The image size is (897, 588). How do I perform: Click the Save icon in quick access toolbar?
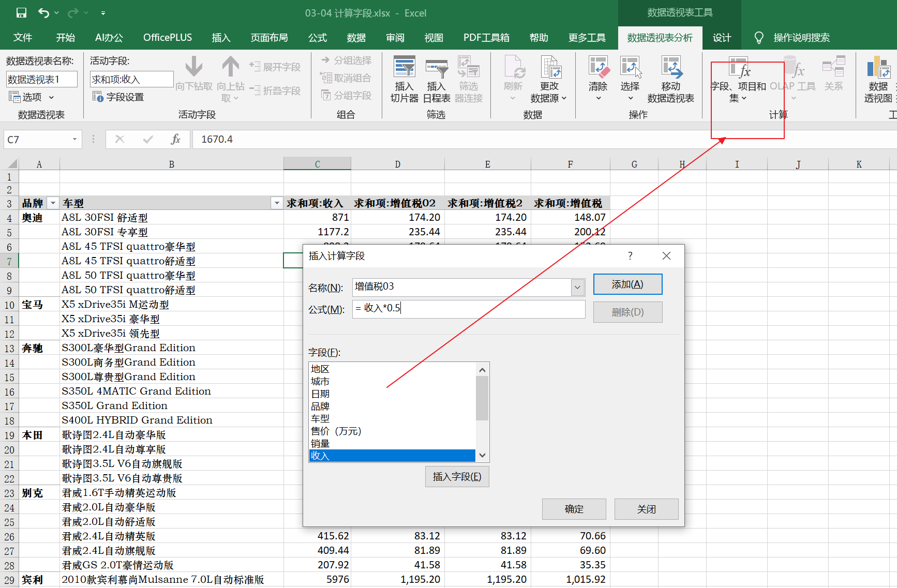[21, 13]
